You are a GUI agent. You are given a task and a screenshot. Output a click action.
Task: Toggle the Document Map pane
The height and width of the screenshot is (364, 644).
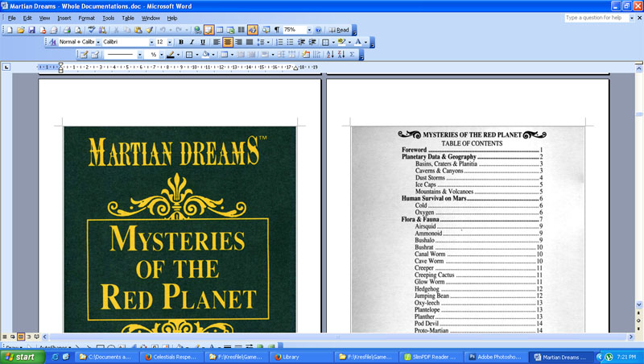point(266,30)
